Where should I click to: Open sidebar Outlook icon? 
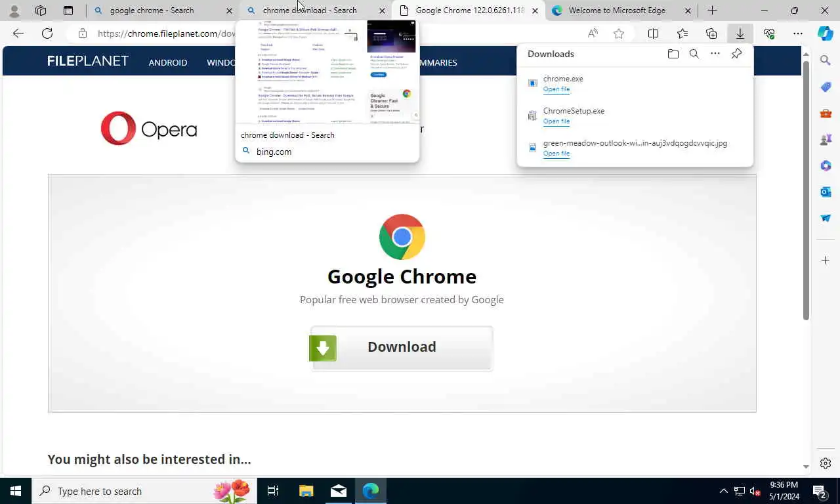pyautogui.click(x=826, y=192)
